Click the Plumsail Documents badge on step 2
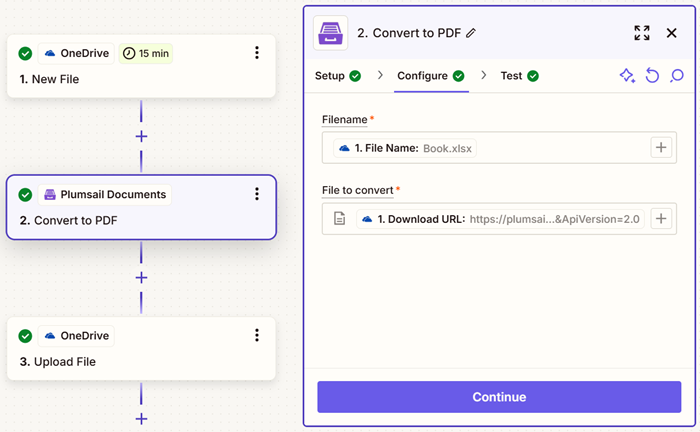The width and height of the screenshot is (700, 432). pyautogui.click(x=104, y=195)
